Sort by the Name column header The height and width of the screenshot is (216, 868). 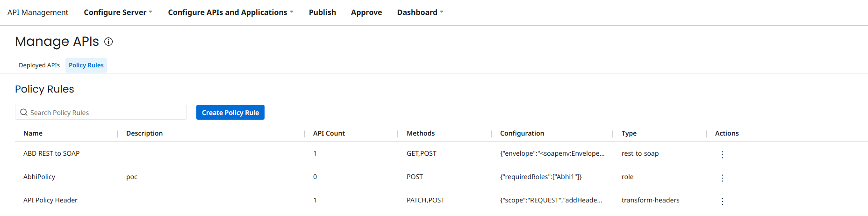33,133
